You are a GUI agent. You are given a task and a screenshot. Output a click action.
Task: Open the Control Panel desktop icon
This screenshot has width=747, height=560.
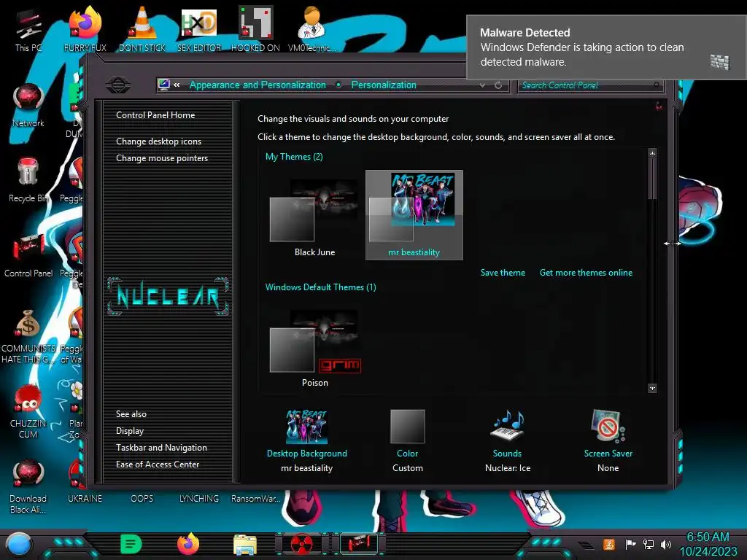coord(28,255)
